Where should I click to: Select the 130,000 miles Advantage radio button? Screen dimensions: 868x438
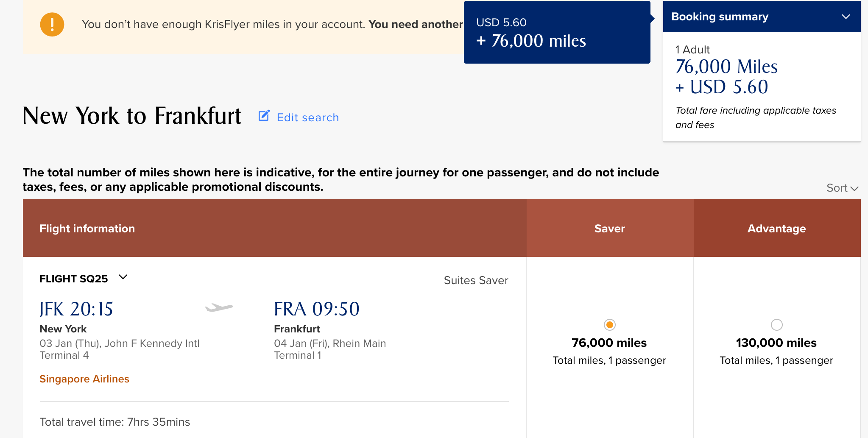click(x=776, y=325)
